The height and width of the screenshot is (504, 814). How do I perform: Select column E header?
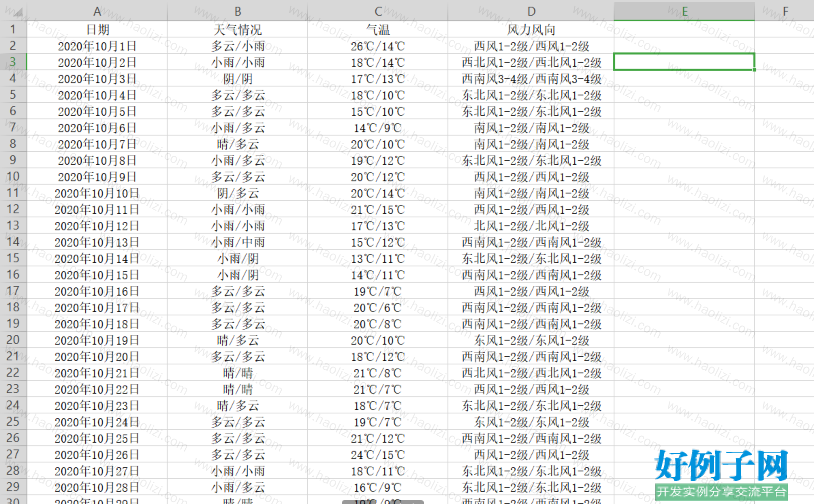click(x=684, y=11)
